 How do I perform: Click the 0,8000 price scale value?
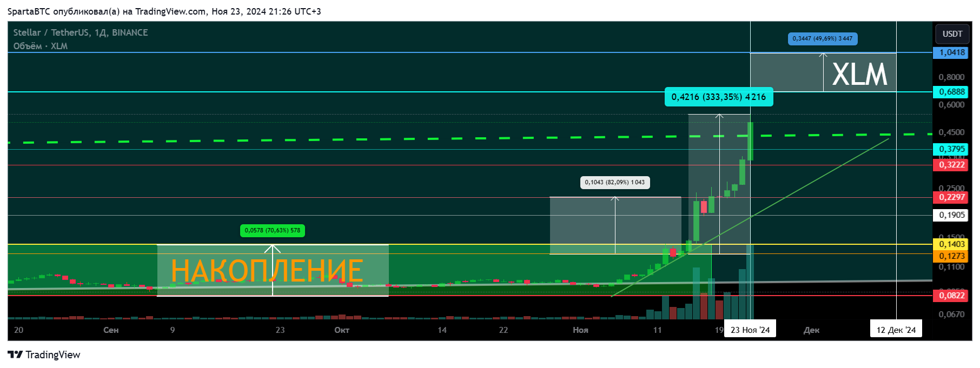[x=951, y=77]
